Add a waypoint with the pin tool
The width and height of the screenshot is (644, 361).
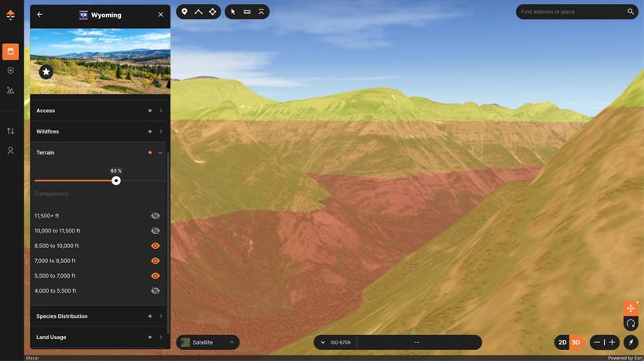point(185,12)
